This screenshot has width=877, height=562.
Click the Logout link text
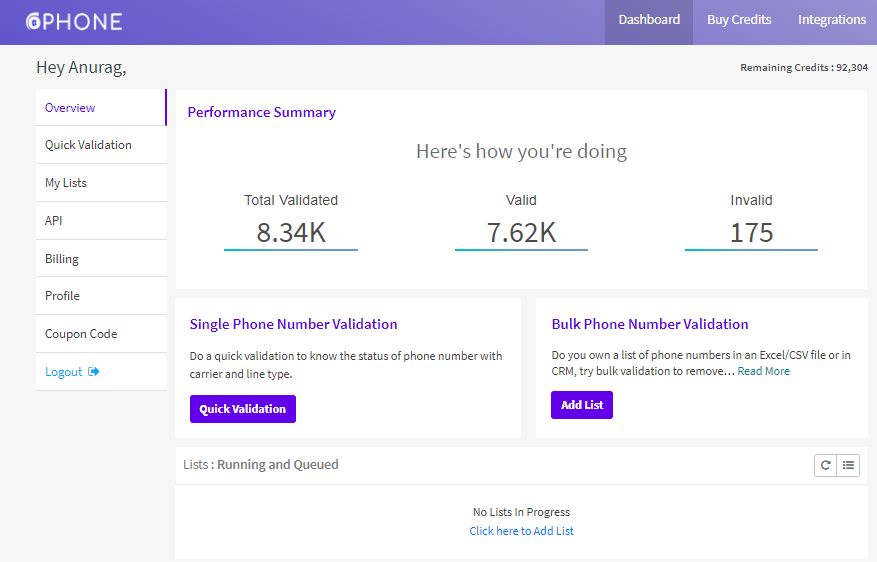pyautogui.click(x=64, y=372)
